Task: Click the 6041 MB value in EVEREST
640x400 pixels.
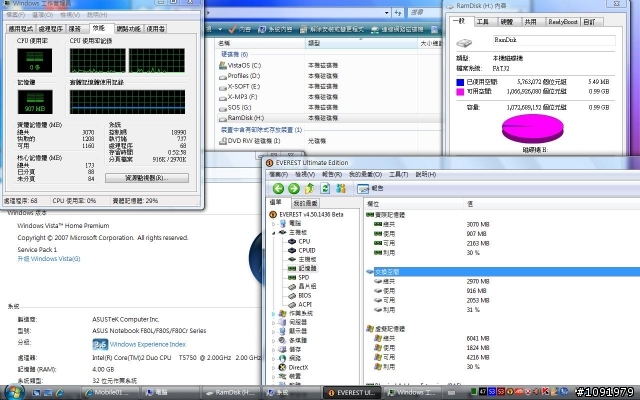Action: point(478,338)
